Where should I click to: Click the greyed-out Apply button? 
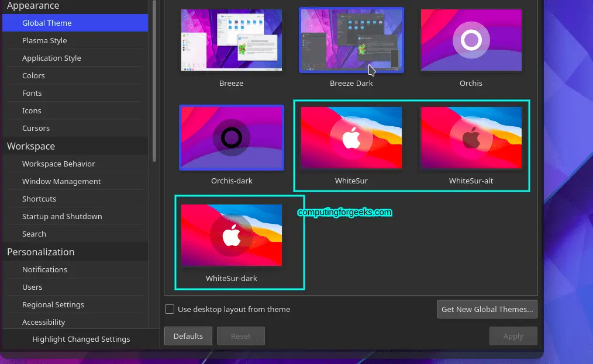pyautogui.click(x=513, y=336)
